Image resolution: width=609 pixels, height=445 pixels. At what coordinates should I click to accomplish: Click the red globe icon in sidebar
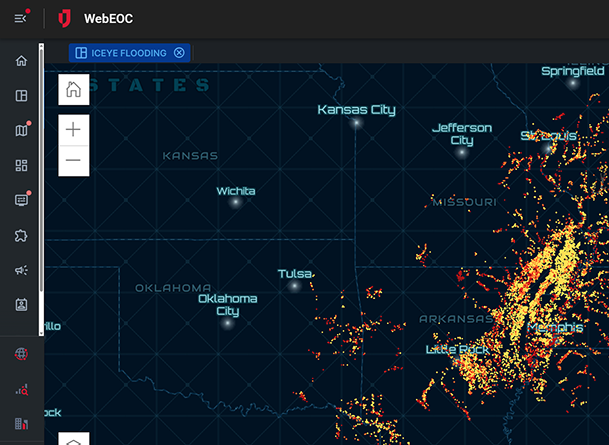[21, 354]
